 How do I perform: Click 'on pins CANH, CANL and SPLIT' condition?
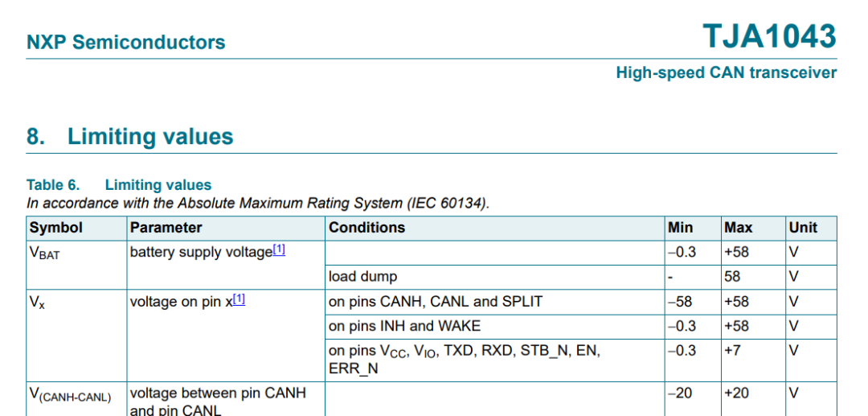[436, 301]
